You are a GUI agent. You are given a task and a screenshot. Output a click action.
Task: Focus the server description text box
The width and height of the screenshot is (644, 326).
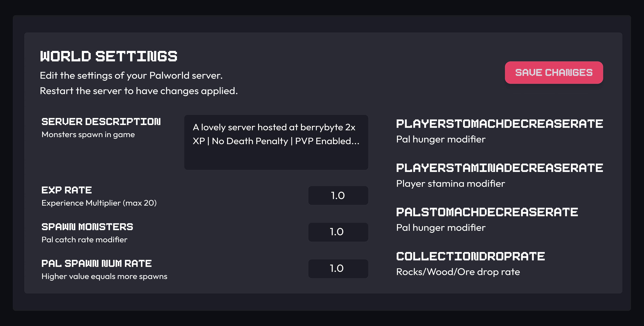(276, 142)
